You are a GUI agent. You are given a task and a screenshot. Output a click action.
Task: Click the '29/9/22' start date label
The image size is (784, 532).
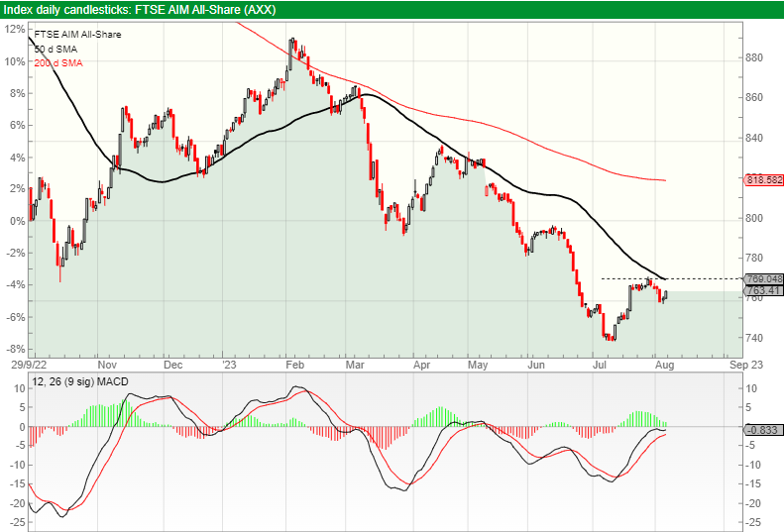29,365
